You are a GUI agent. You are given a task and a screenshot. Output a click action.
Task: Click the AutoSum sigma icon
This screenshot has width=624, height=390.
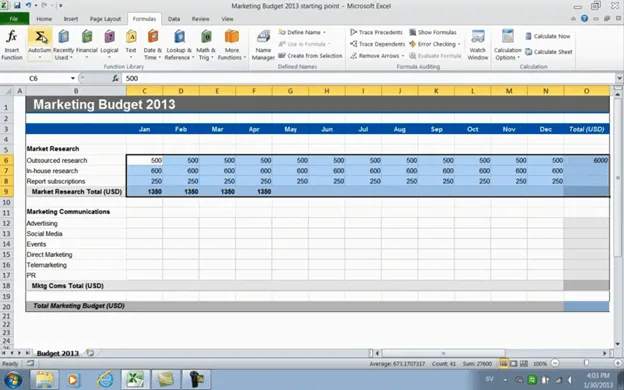tap(40, 37)
